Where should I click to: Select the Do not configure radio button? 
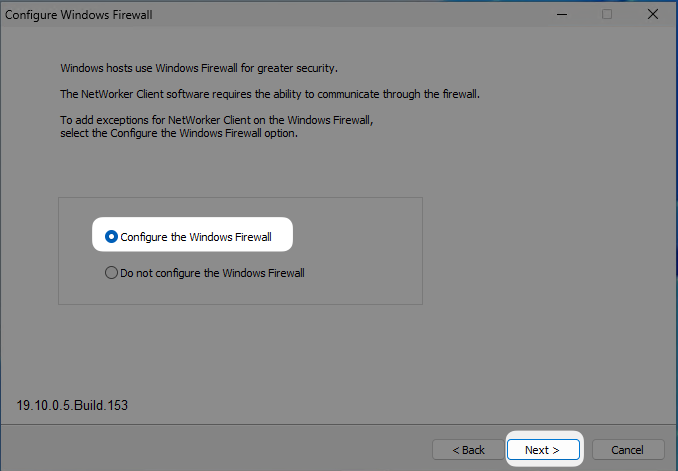pyautogui.click(x=112, y=272)
